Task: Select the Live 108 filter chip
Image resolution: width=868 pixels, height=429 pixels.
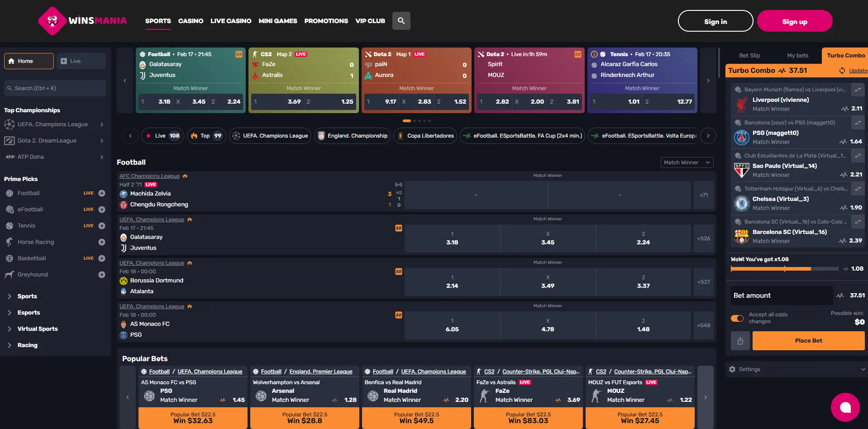Action: [x=162, y=136]
